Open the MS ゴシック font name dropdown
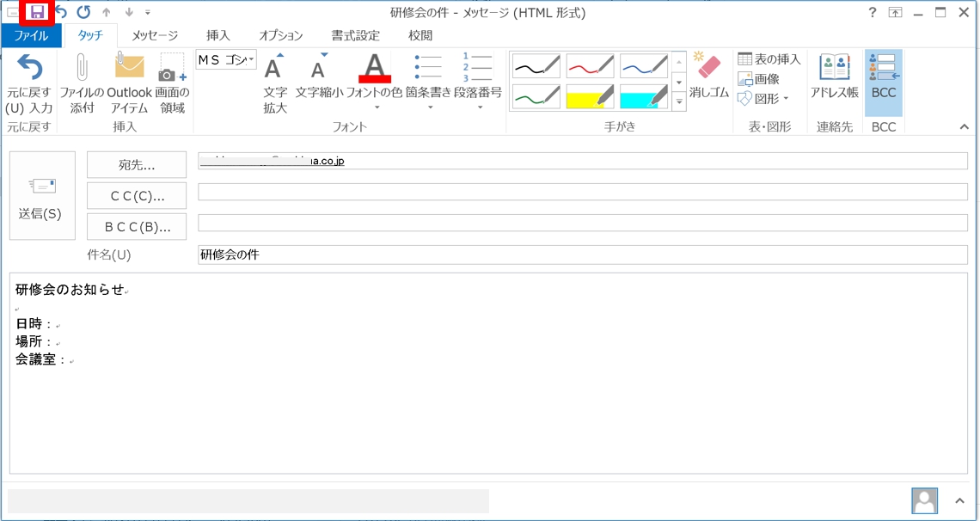This screenshot has height=521, width=980. [251, 59]
